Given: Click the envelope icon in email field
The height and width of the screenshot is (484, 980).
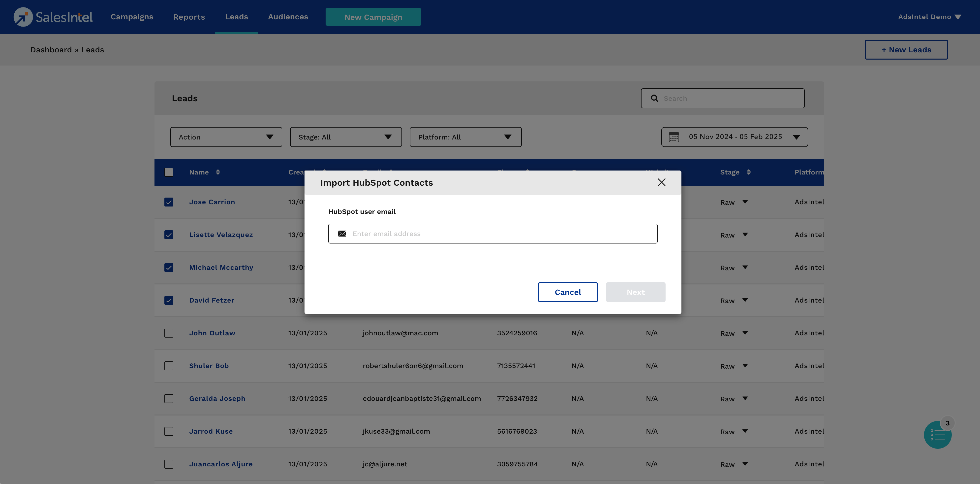Looking at the screenshot, I should coord(342,233).
